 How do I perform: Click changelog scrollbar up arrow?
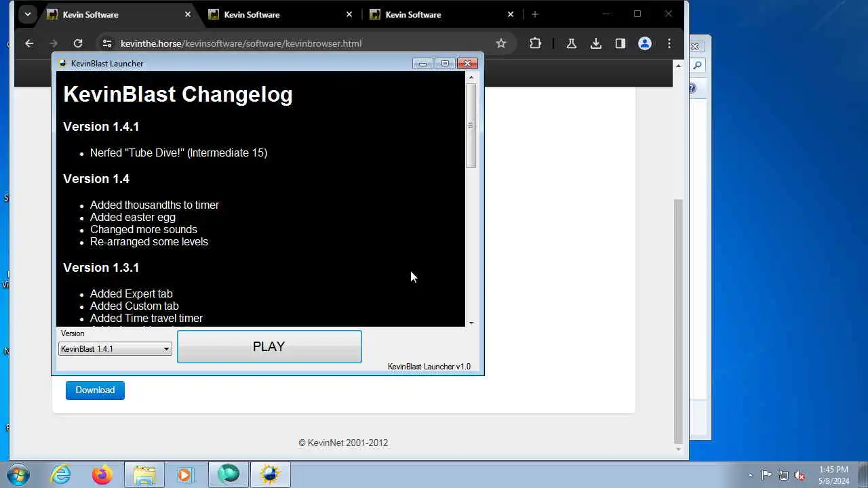coord(471,77)
